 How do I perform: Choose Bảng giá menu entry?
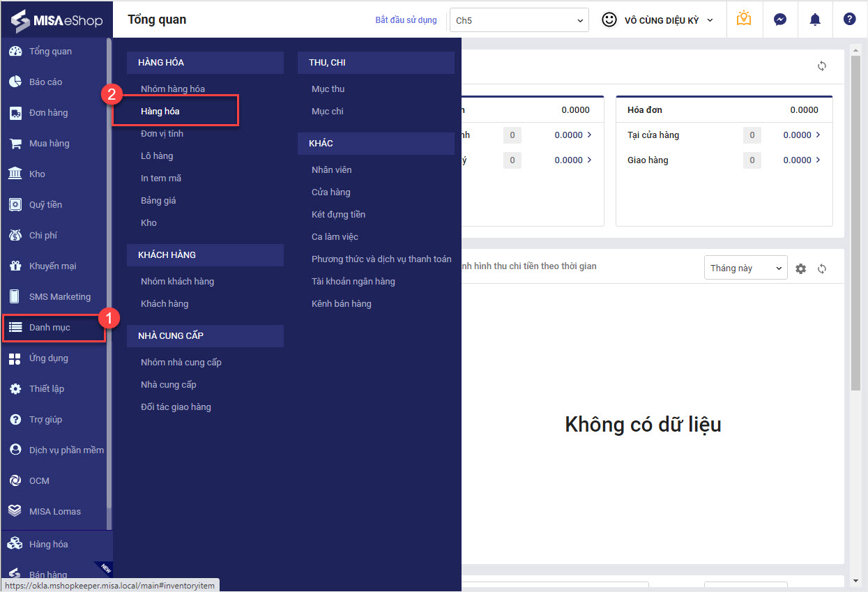point(158,201)
